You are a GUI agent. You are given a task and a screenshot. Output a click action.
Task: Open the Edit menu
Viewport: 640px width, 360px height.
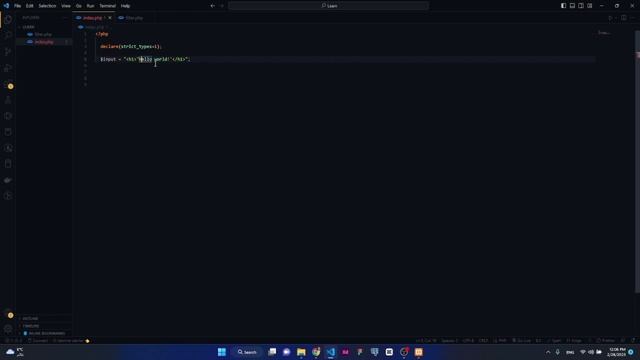tap(30, 6)
